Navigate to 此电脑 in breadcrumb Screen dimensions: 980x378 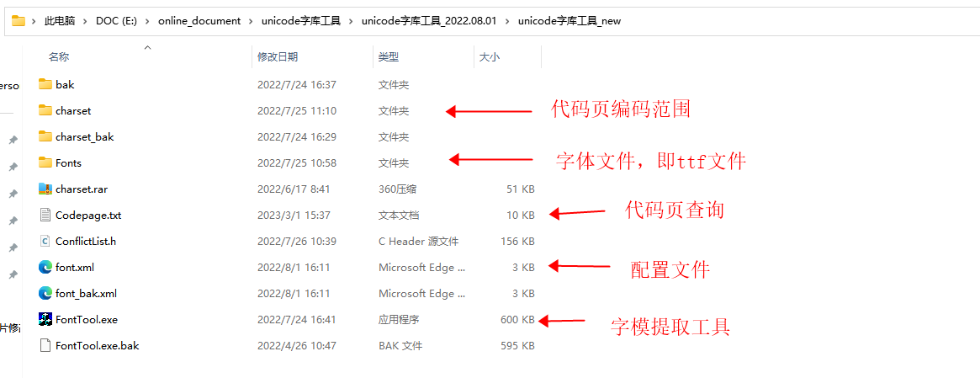pos(60,21)
